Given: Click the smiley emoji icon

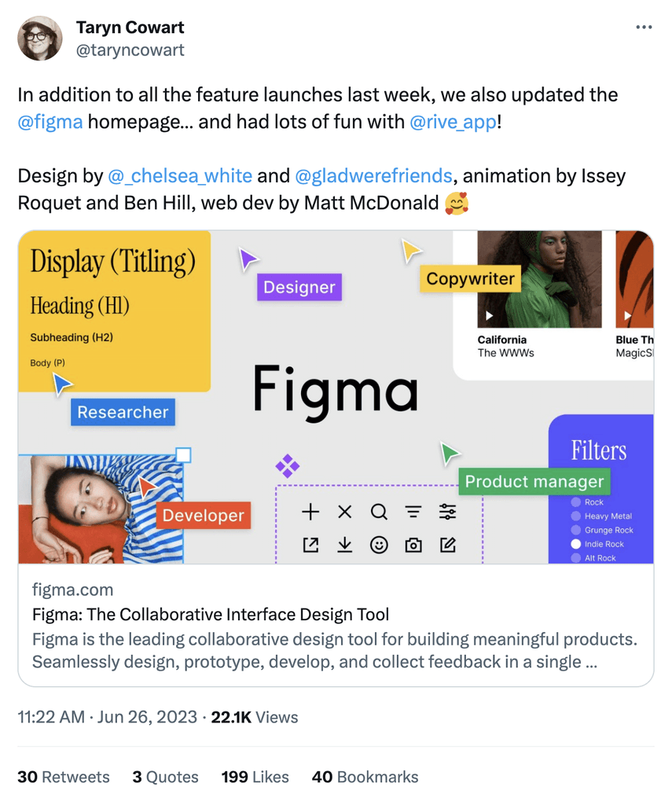Looking at the screenshot, I should click(379, 545).
